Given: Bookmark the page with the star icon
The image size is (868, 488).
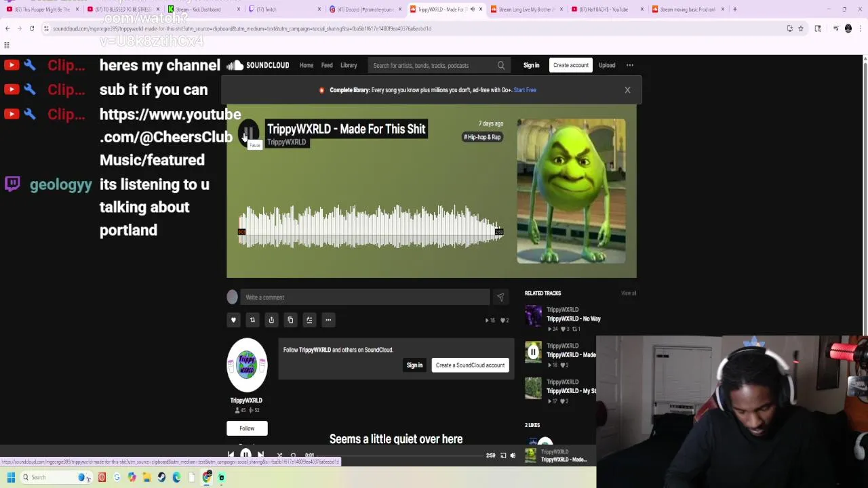Looking at the screenshot, I should (x=801, y=28).
